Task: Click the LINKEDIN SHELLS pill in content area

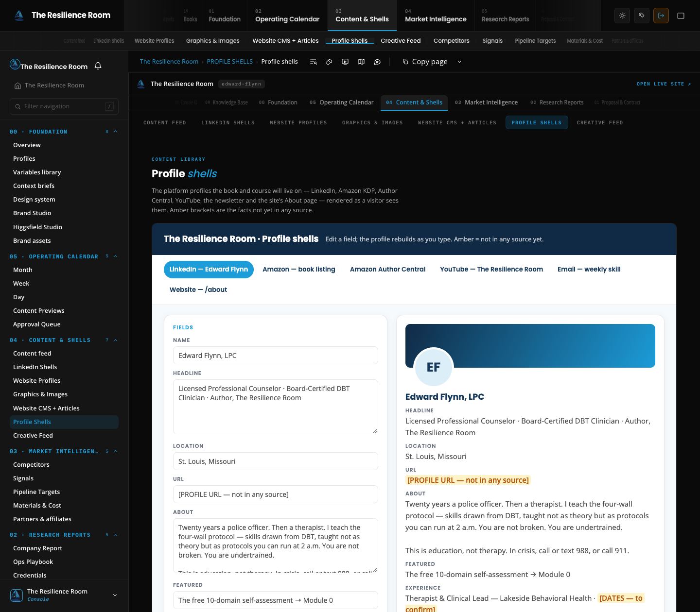Action: click(228, 122)
